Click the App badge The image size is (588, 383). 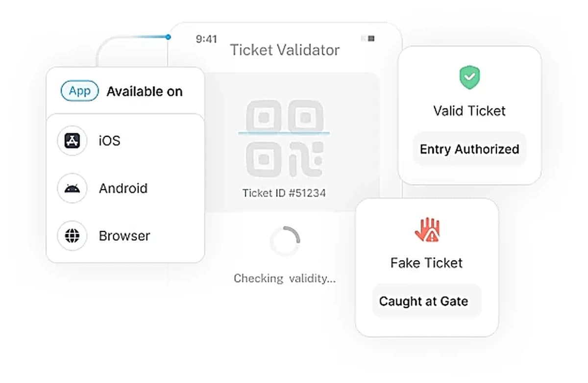(x=79, y=91)
